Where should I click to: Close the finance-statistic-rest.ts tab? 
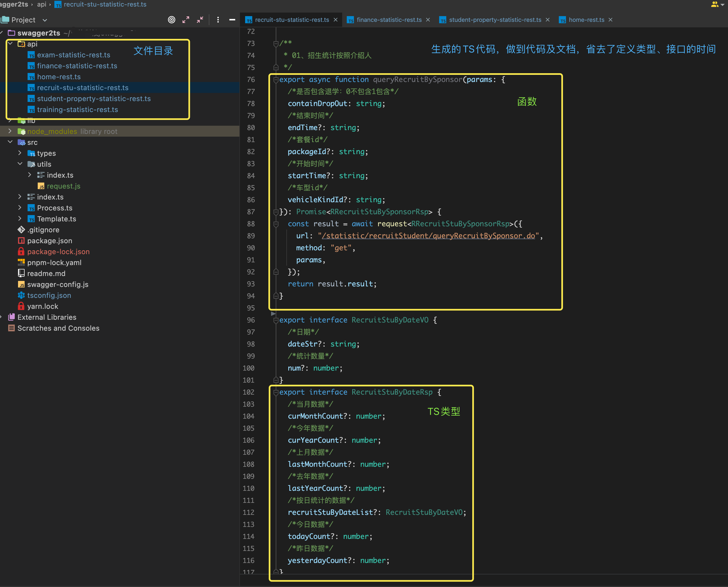428,20
